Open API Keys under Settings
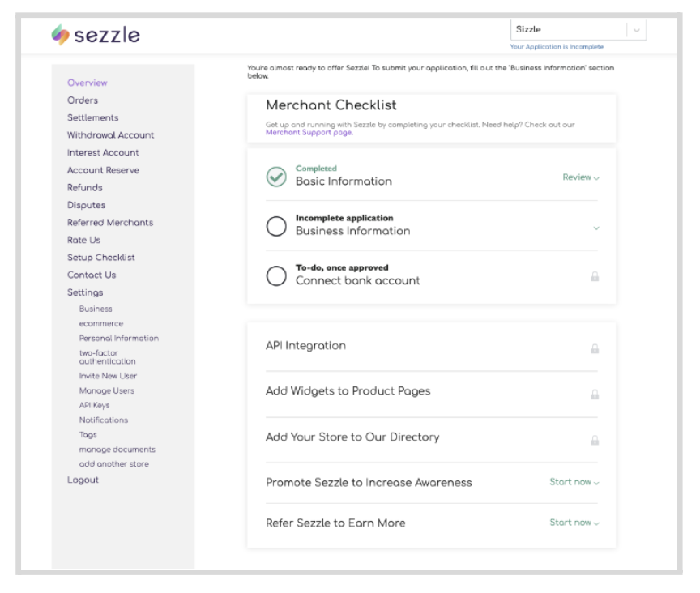 coord(94,405)
